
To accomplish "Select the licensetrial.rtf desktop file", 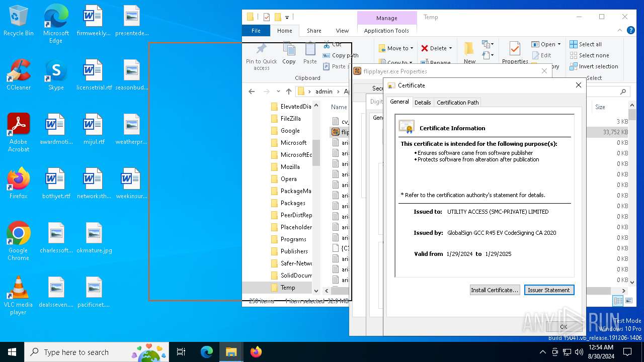I will click(94, 75).
